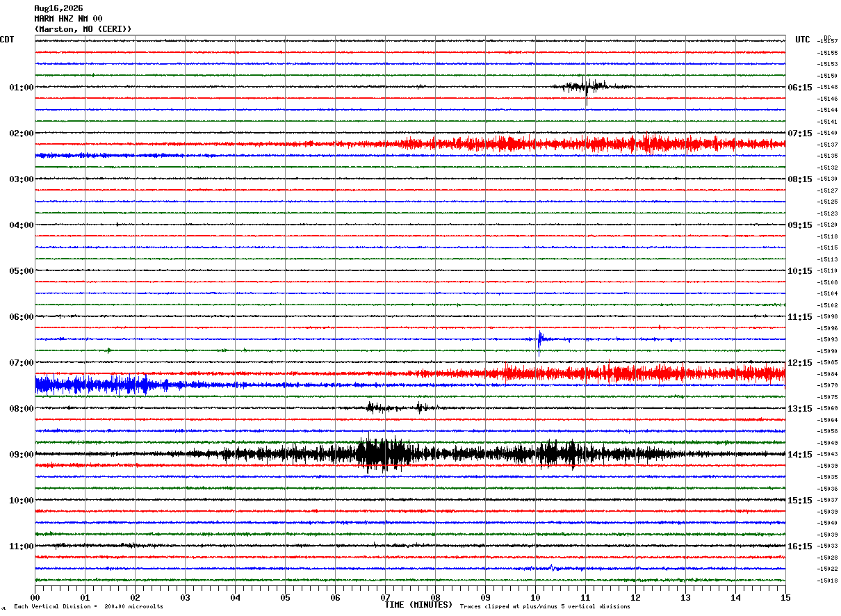Image resolution: width=841 pixels, height=616 pixels.
Task: Select the 00 minute tick label
Action: point(35,597)
